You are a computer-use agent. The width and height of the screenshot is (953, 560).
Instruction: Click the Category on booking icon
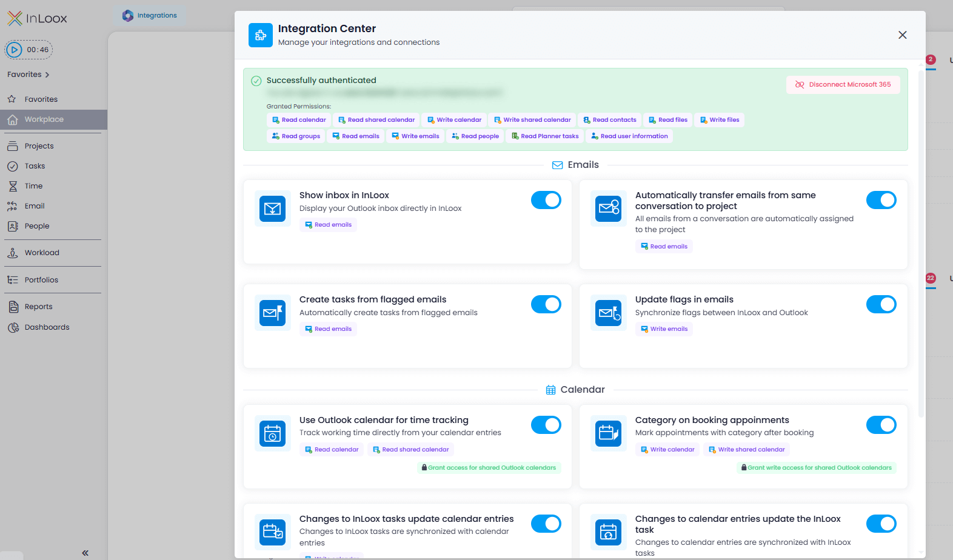(608, 434)
